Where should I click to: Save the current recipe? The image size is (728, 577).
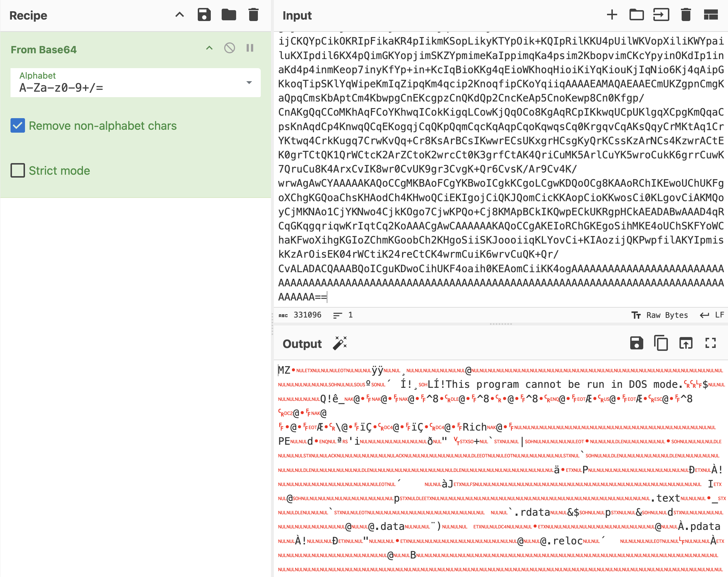(x=204, y=15)
